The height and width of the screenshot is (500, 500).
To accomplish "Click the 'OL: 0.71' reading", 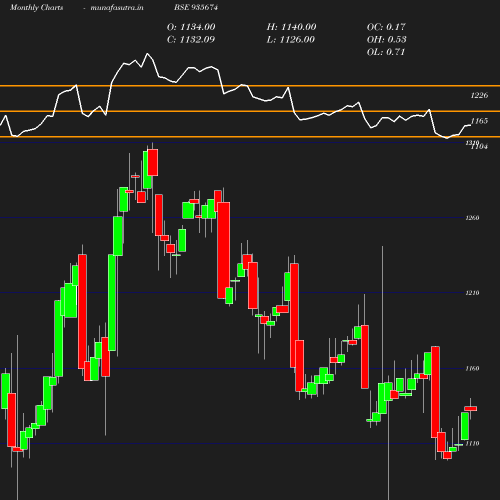I will point(386,52).
